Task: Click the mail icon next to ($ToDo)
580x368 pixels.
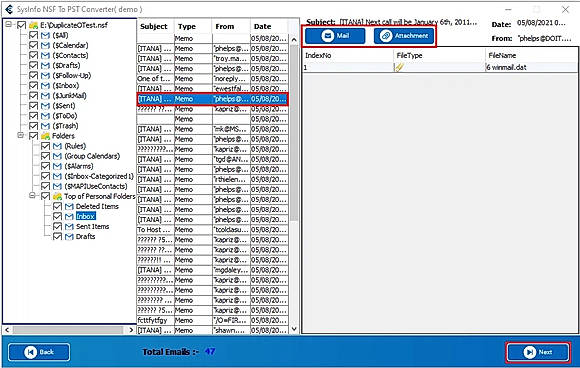Action: [45, 116]
